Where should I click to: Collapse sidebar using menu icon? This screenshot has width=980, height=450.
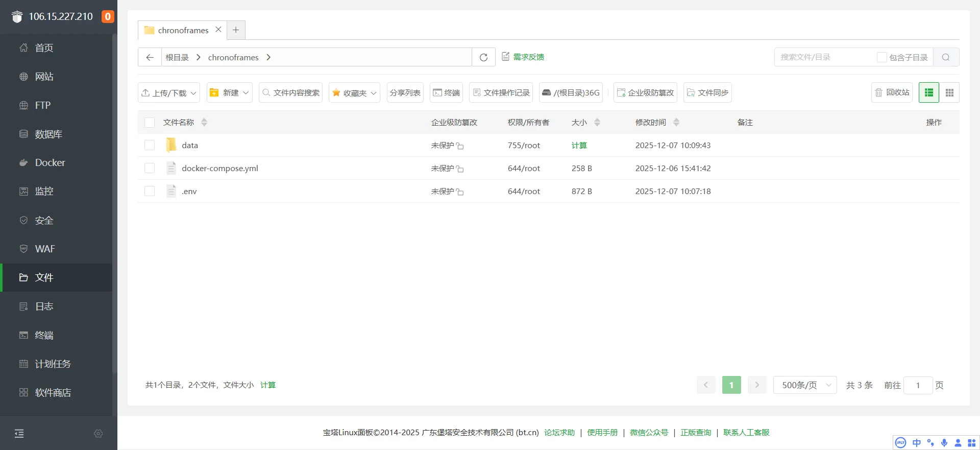tap(19, 434)
